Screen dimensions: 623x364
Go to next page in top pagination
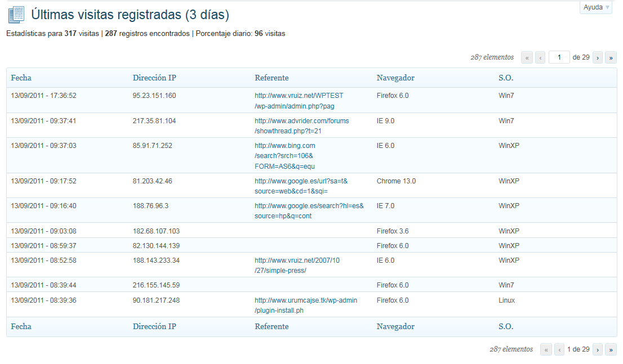tap(598, 57)
